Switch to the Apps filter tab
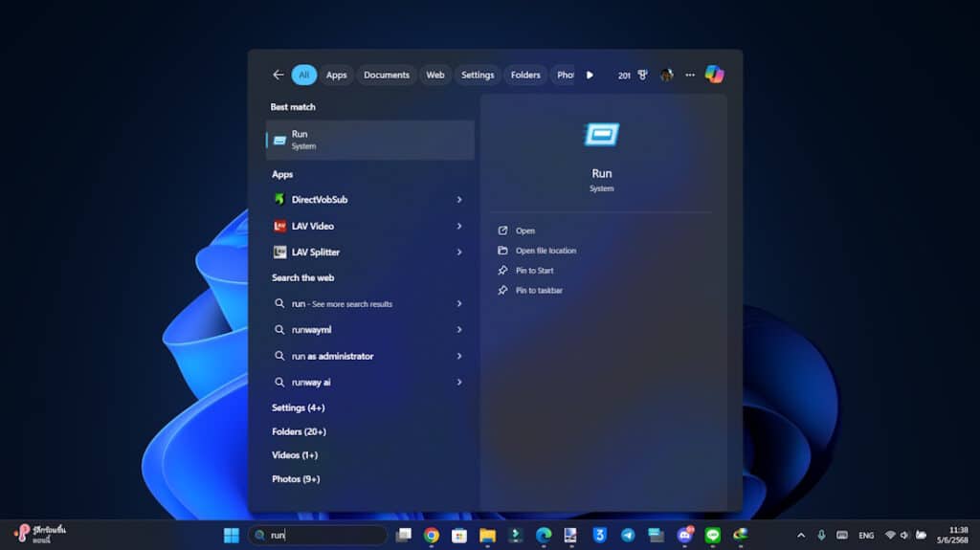Screen dimensions: 980x550 coord(336,75)
